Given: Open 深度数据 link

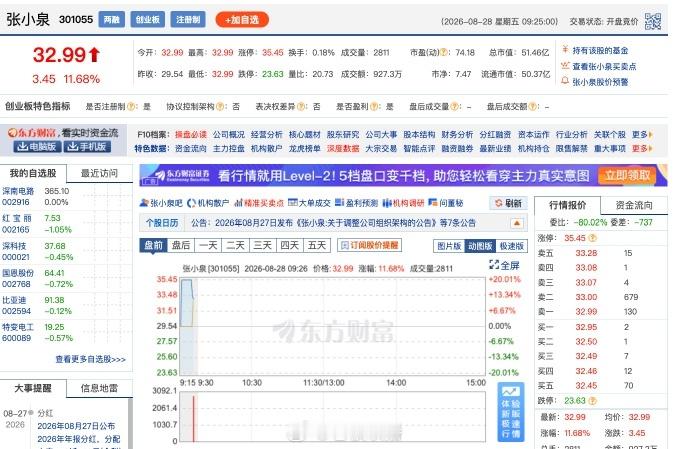Looking at the screenshot, I should point(343,149).
